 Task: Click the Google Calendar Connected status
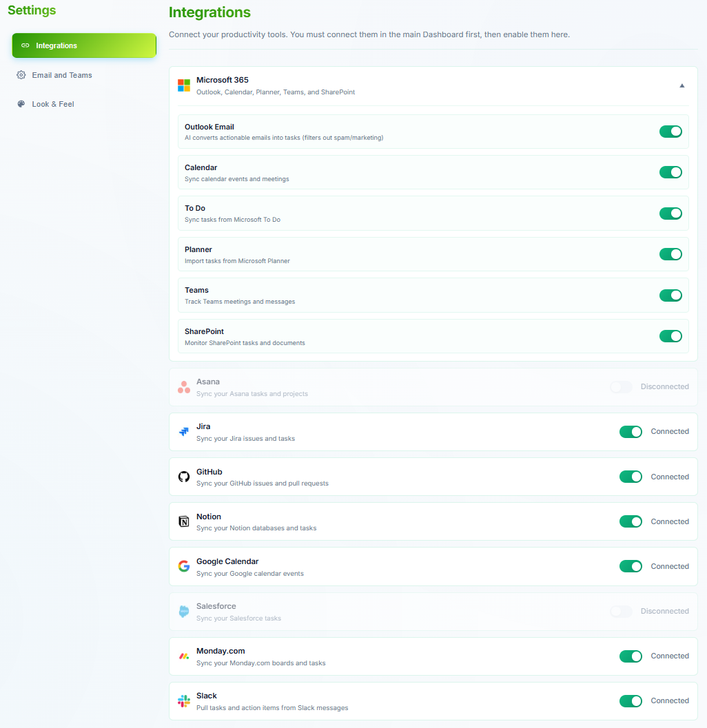tap(670, 566)
